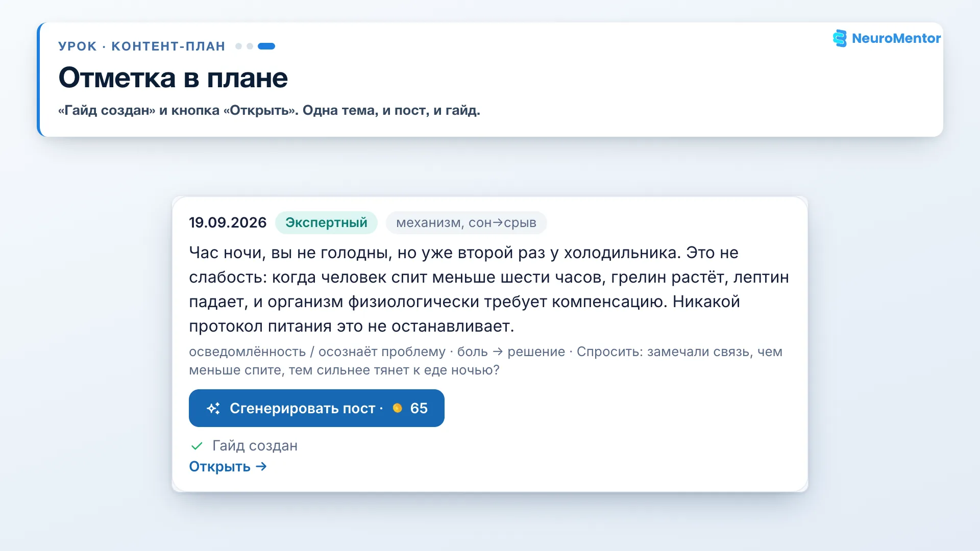Click the cost value 65 on the button

coord(419,408)
